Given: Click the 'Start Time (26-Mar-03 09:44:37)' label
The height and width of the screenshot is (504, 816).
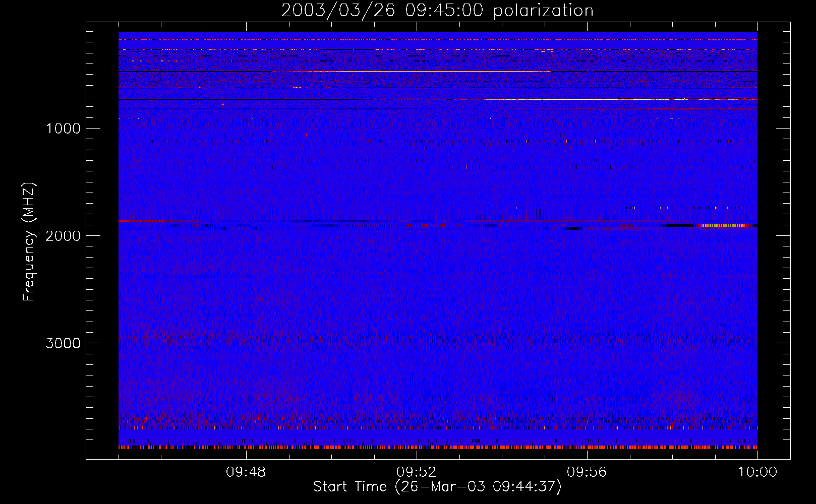Looking at the screenshot, I should [437, 487].
